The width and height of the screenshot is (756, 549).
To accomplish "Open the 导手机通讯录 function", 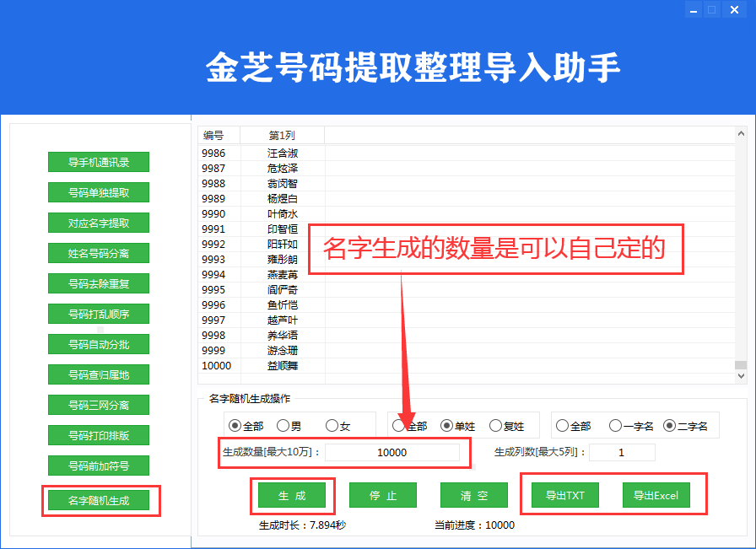I will [99, 161].
